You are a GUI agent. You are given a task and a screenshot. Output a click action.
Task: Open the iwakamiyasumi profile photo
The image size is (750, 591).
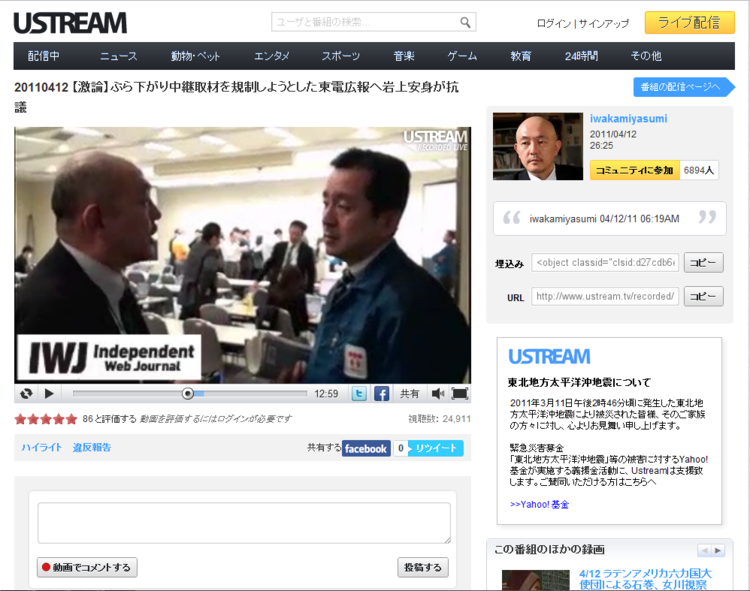coord(538,146)
